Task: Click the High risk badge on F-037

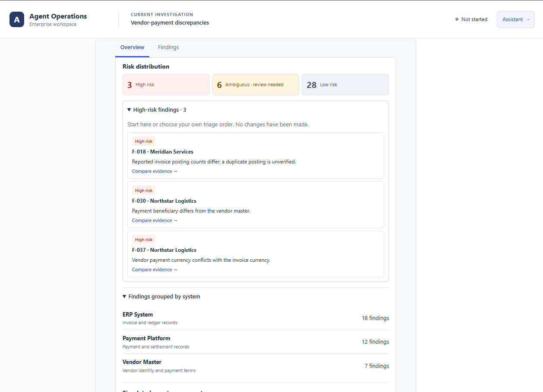Action: click(x=144, y=240)
